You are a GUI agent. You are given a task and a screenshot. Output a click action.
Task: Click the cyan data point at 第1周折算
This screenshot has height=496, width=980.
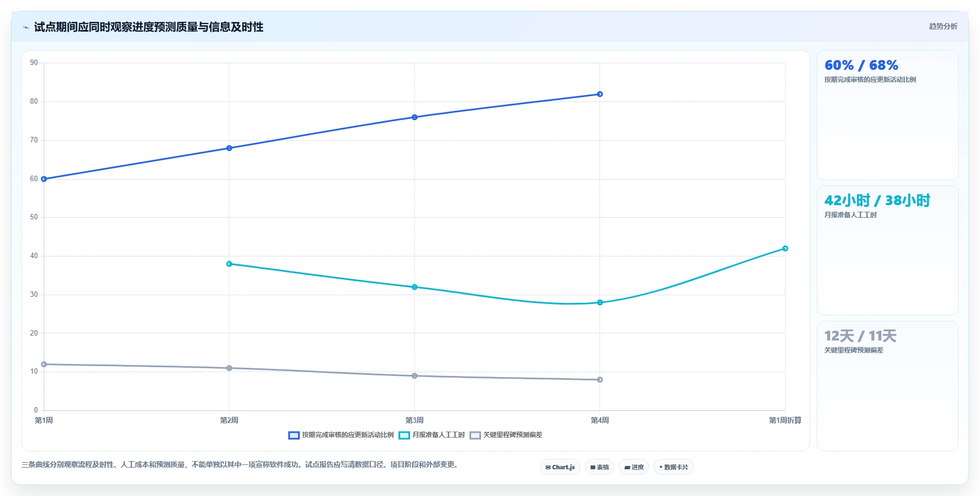[x=785, y=248]
